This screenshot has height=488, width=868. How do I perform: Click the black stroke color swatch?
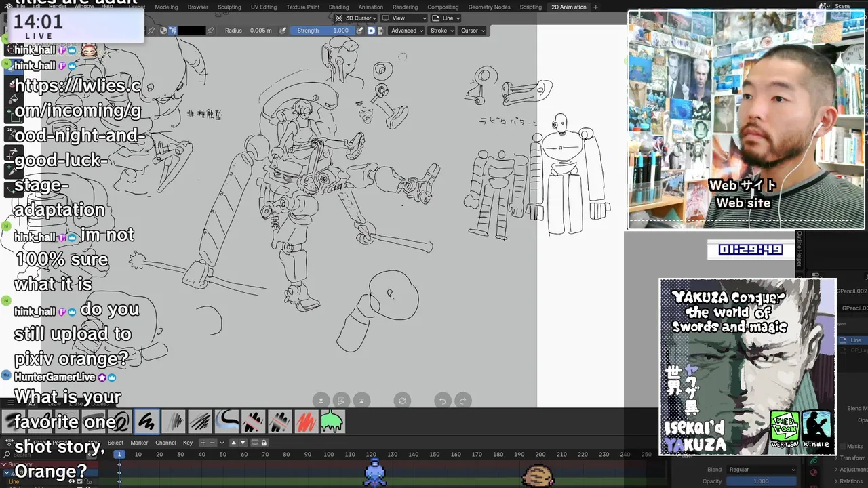pos(191,30)
